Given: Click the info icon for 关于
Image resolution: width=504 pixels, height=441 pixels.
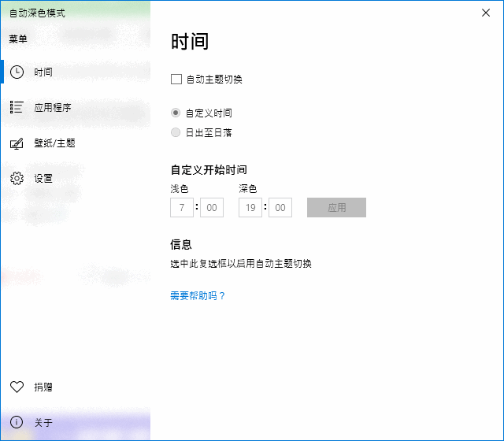Looking at the screenshot, I should 17,422.
